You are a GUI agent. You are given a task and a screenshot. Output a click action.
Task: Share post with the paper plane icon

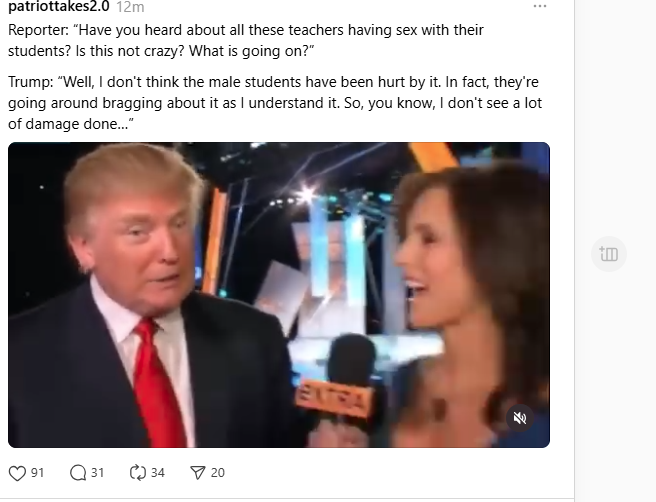click(x=197, y=473)
